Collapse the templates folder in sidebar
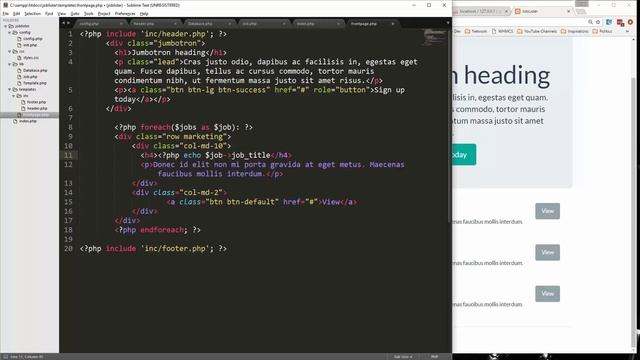Screen dimensions: 640x360 coord(9,89)
